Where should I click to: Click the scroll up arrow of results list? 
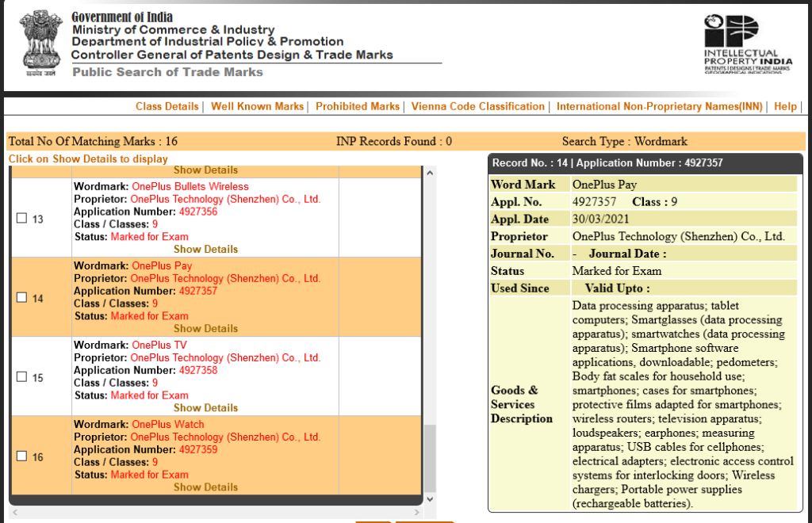click(431, 173)
